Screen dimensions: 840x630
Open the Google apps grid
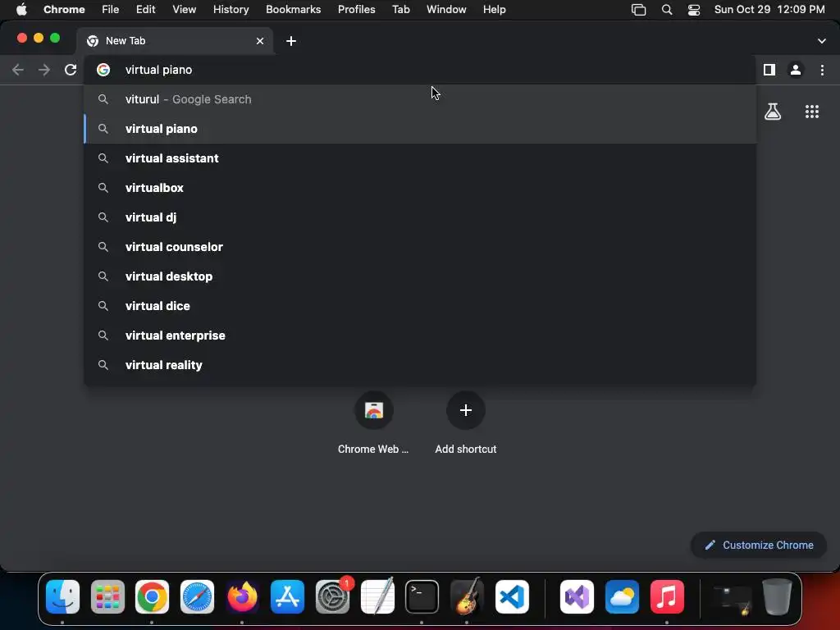[811, 112]
